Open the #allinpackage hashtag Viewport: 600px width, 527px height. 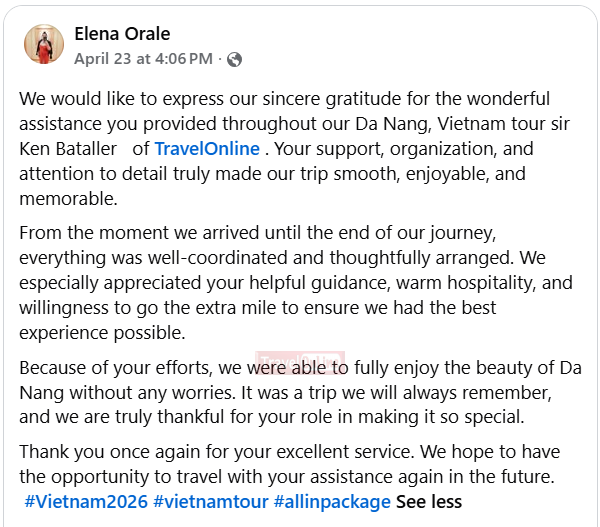pos(332,501)
